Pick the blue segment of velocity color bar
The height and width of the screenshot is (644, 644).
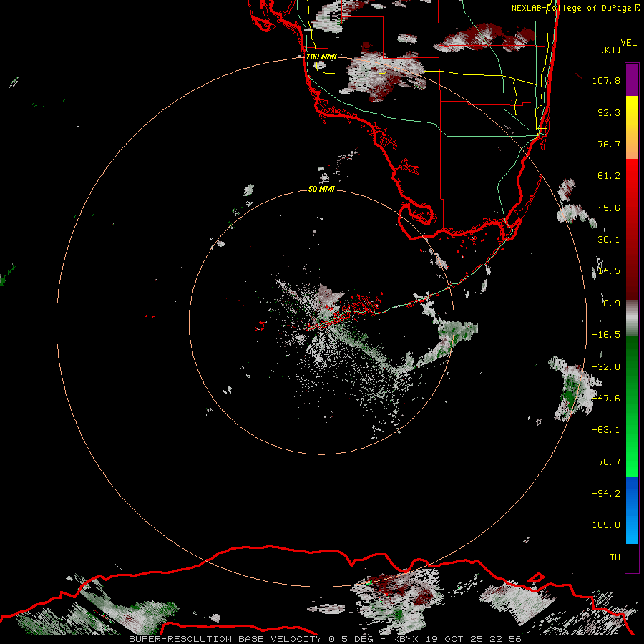click(632, 510)
